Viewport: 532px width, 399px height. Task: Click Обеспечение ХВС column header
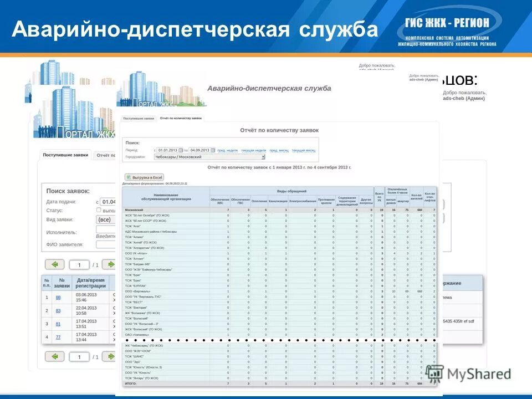coord(220,201)
